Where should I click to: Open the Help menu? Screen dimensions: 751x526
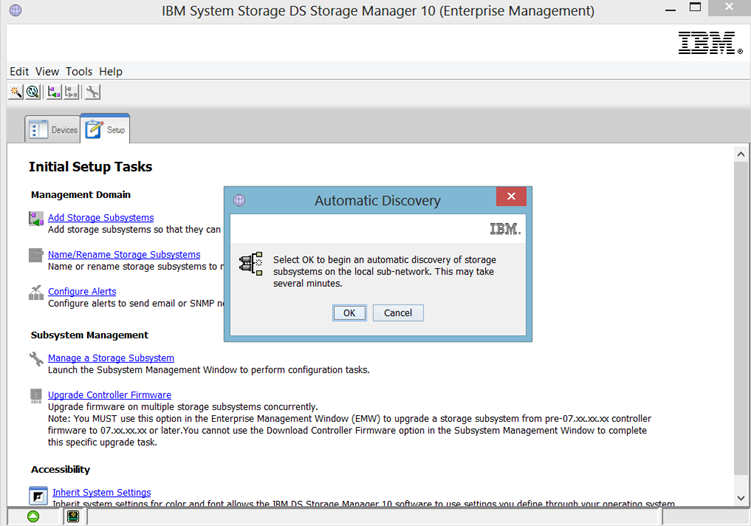click(x=111, y=71)
